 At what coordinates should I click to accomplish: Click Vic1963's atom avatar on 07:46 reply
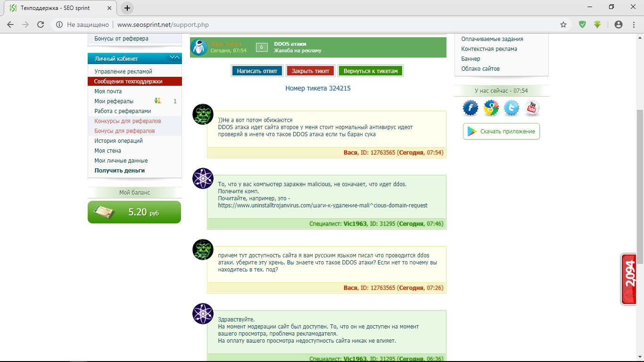203,179
